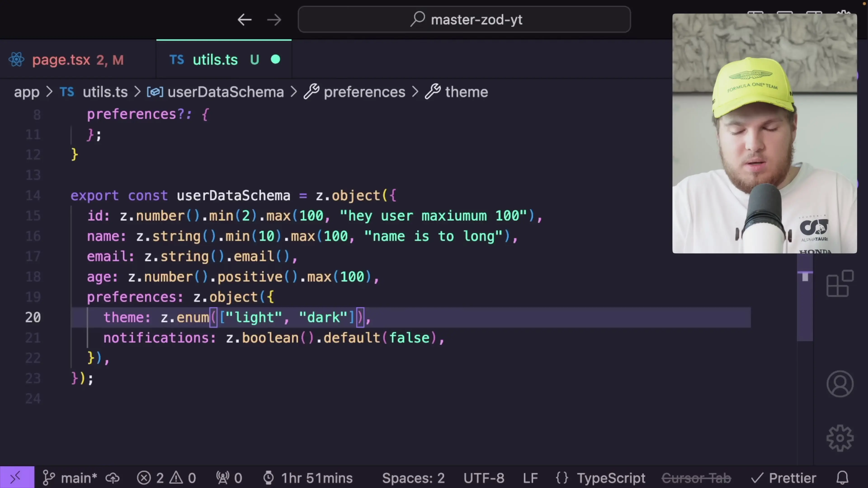Click the "dark" enum value
Viewport: 868px width, 488px height.
(x=323, y=317)
